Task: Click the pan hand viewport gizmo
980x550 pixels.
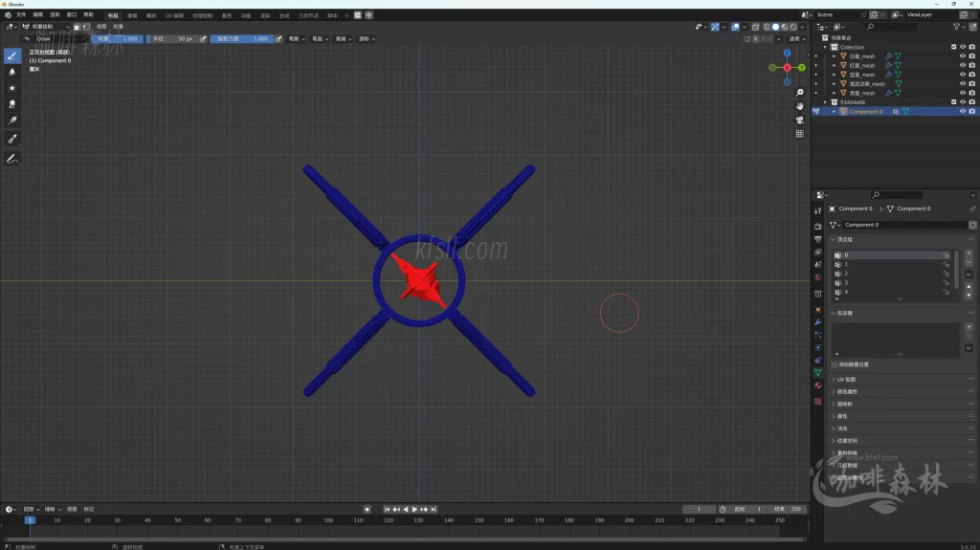Action: (x=800, y=106)
